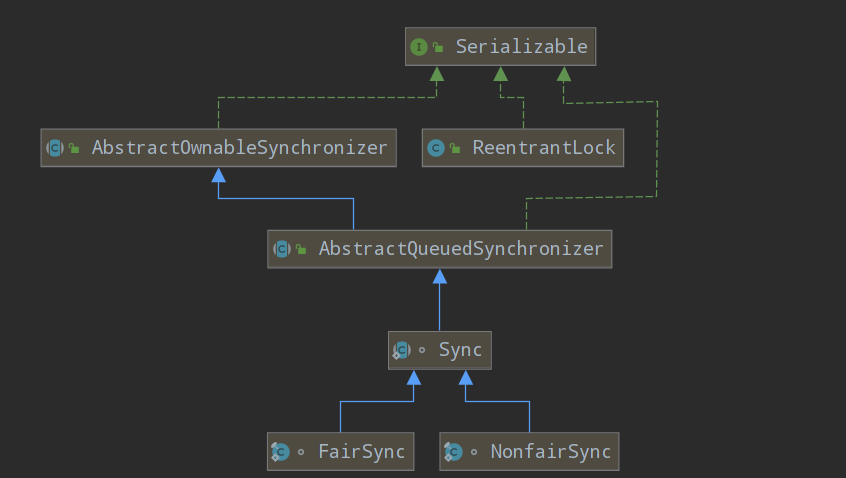Image resolution: width=846 pixels, height=478 pixels.
Task: Click the abstract class icon on AbstractQueuedSynchronizer
Action: pyautogui.click(x=281, y=249)
